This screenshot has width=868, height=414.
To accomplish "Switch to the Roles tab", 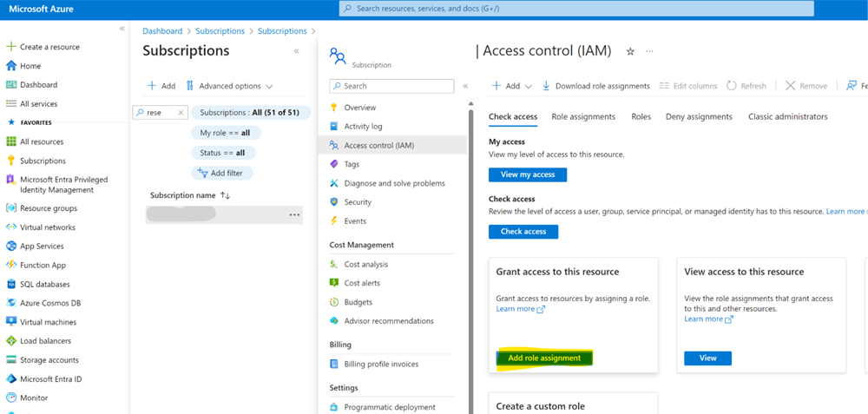I will [641, 117].
